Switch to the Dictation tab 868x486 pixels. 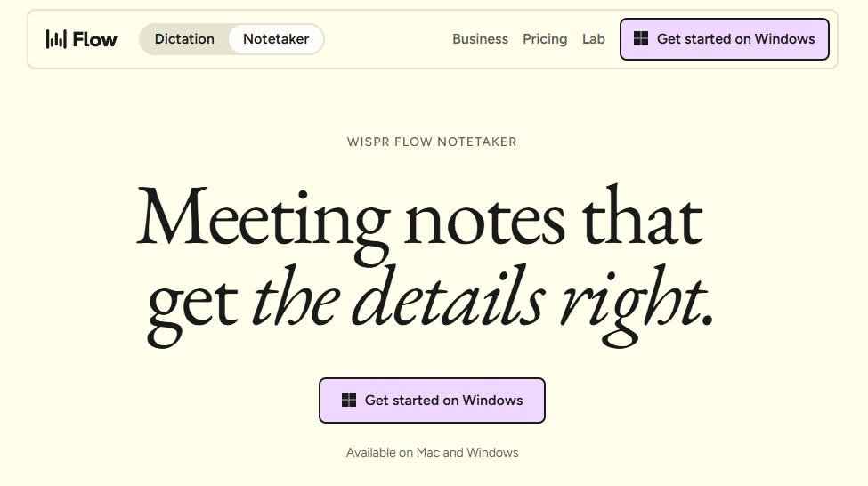tap(184, 39)
